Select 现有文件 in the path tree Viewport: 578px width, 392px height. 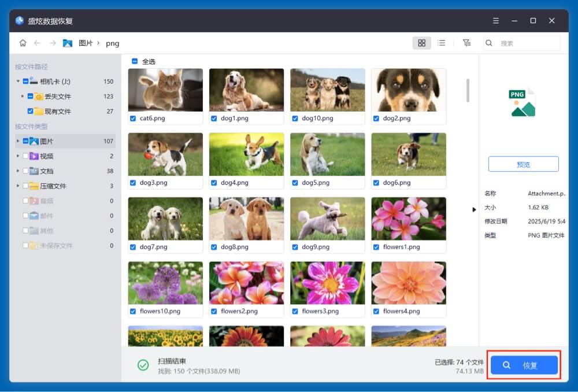pyautogui.click(x=57, y=112)
